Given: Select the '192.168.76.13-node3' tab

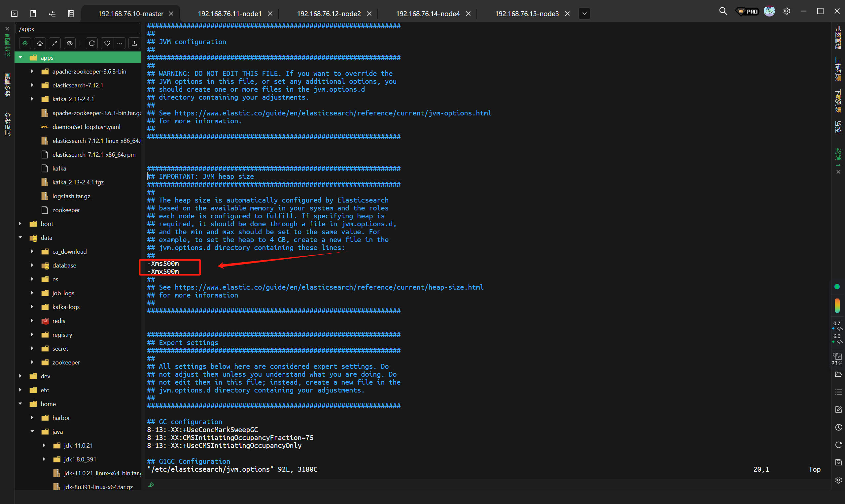Looking at the screenshot, I should [x=527, y=13].
